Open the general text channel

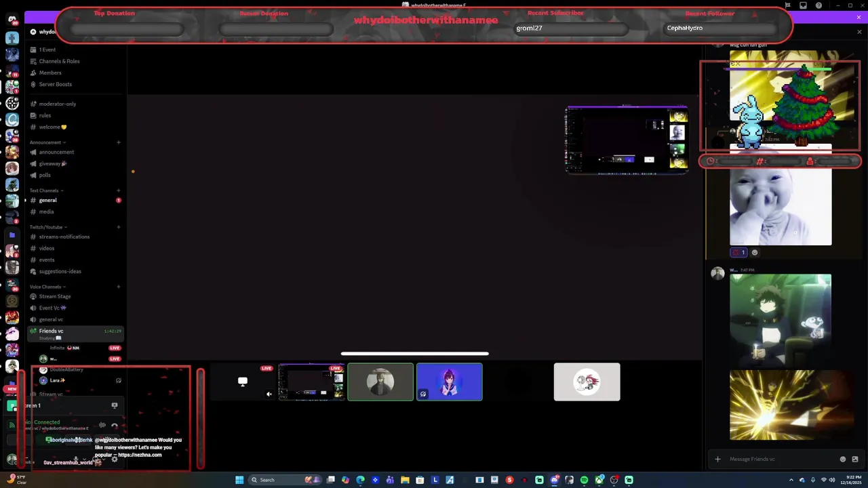(x=47, y=200)
